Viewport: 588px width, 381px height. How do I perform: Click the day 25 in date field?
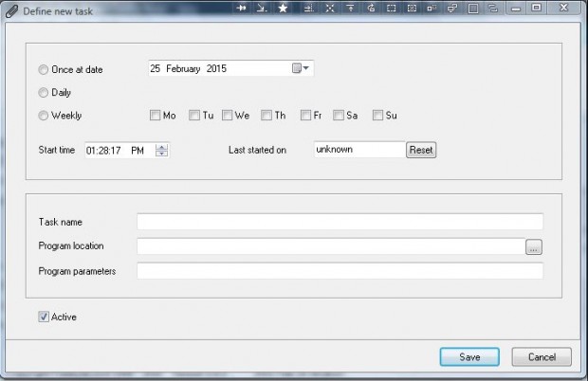155,68
